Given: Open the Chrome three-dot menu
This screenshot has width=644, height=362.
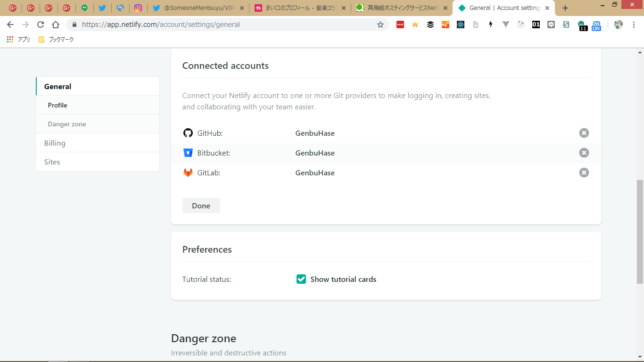Looking at the screenshot, I should (634, 25).
